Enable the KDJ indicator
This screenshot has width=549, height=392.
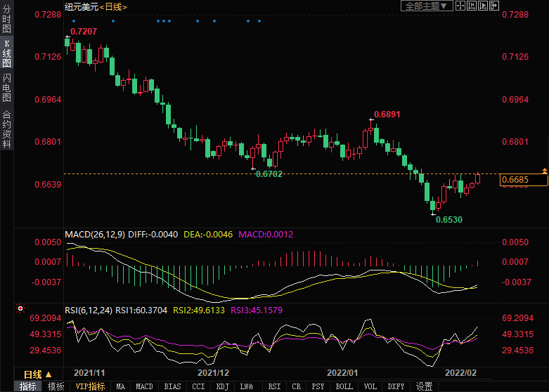pos(222,386)
